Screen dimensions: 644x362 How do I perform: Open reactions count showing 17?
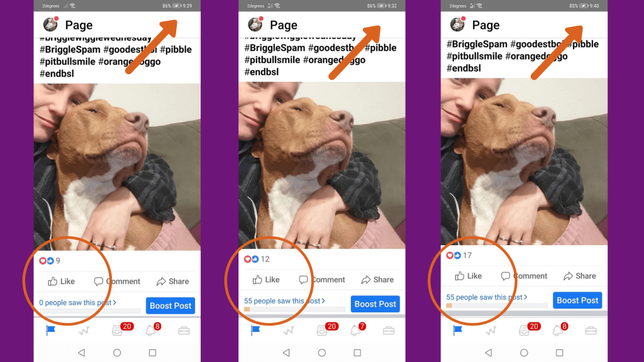pyautogui.click(x=458, y=255)
